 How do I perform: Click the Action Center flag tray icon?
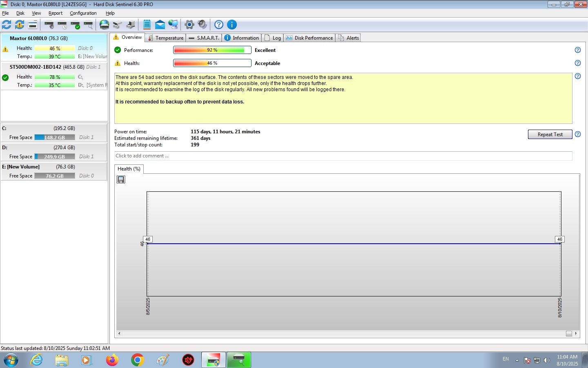(527, 360)
